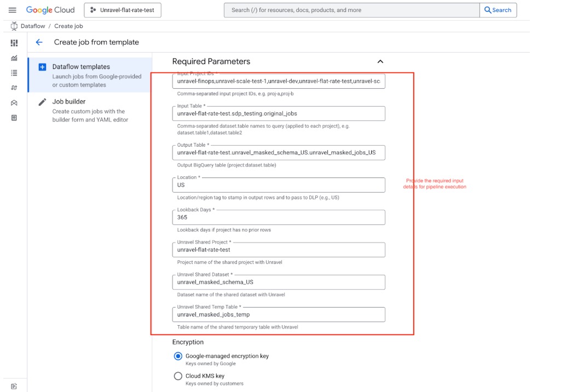Open the Unravel-flat-rate-test project selector
Viewport: 578px width, 392px height.
tap(123, 10)
